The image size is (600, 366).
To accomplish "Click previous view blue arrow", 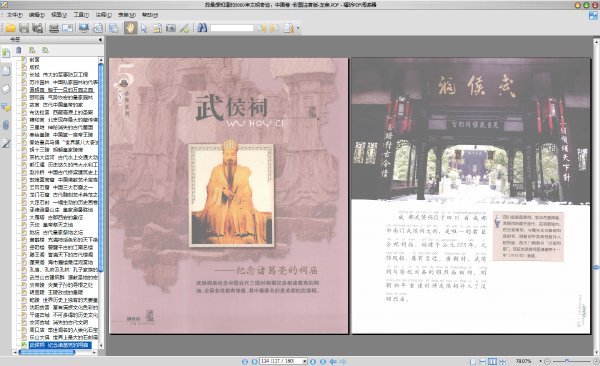I will pyautogui.click(x=333, y=361).
